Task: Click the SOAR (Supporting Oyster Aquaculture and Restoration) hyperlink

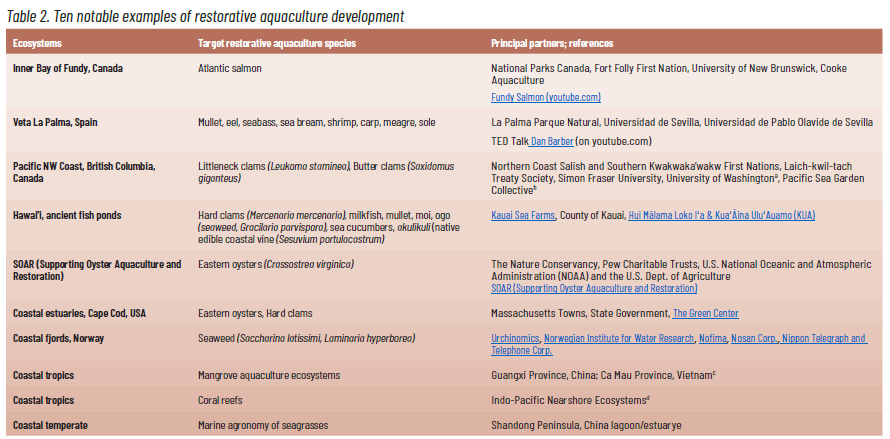Action: point(594,289)
